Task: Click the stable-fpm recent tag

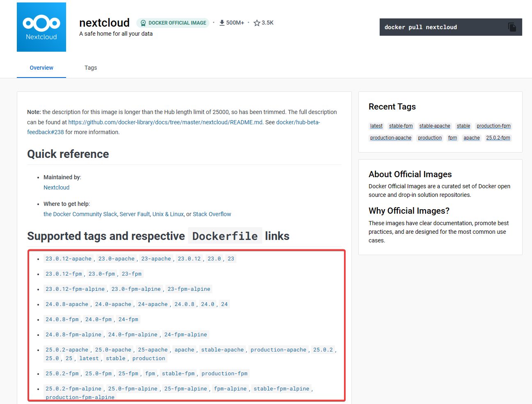Action: (401, 126)
